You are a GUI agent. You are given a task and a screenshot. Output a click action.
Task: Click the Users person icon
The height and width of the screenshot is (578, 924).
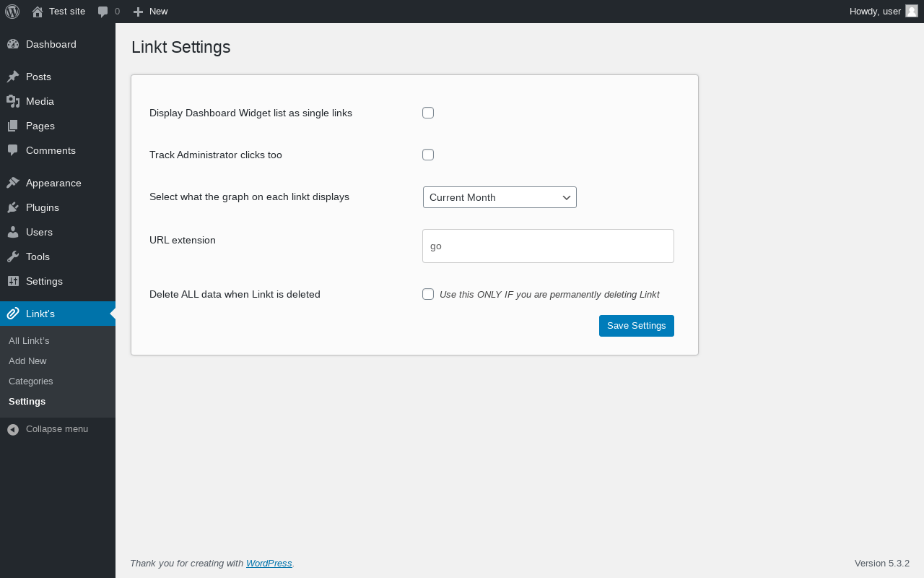(x=13, y=232)
